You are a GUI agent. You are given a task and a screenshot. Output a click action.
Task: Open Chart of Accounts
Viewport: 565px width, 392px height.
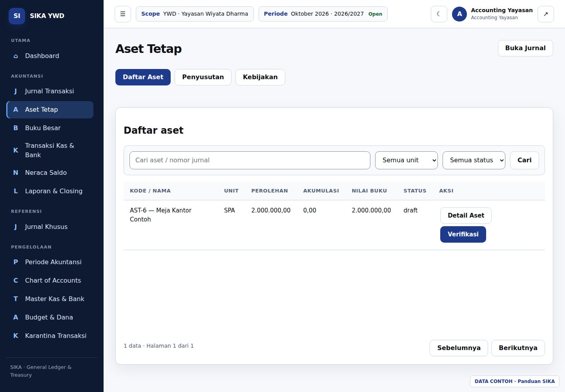[x=50, y=280]
